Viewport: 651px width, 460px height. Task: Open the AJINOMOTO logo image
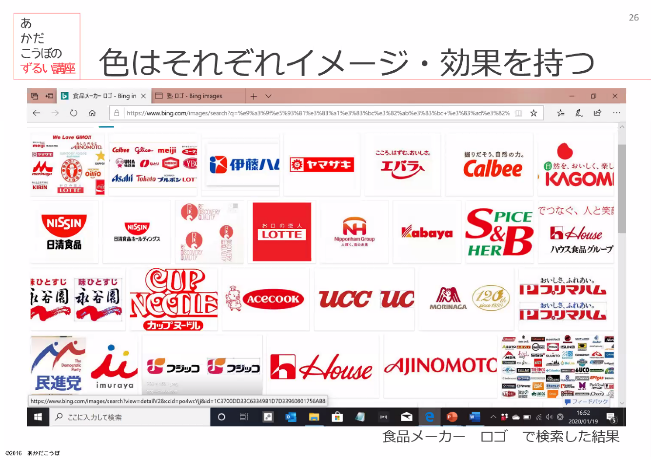(440, 367)
